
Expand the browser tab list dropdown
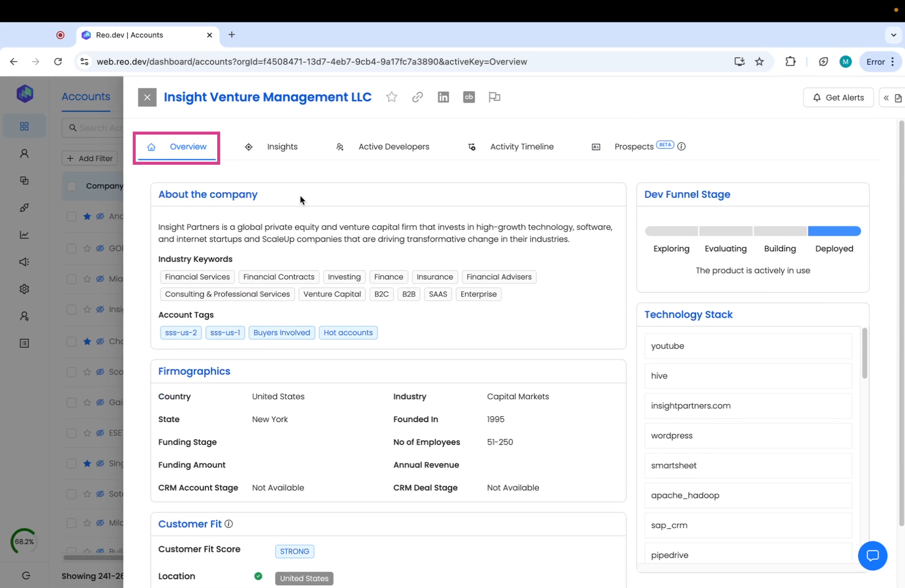click(894, 35)
